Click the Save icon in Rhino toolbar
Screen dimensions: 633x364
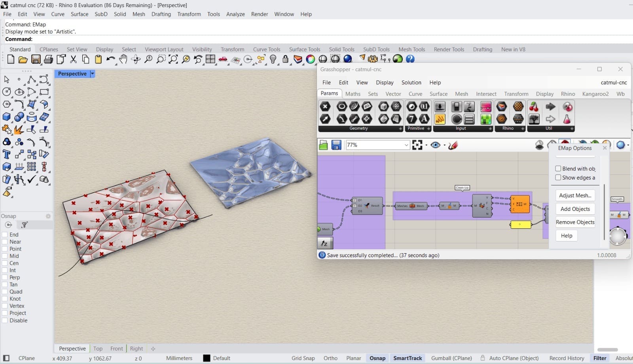point(36,59)
